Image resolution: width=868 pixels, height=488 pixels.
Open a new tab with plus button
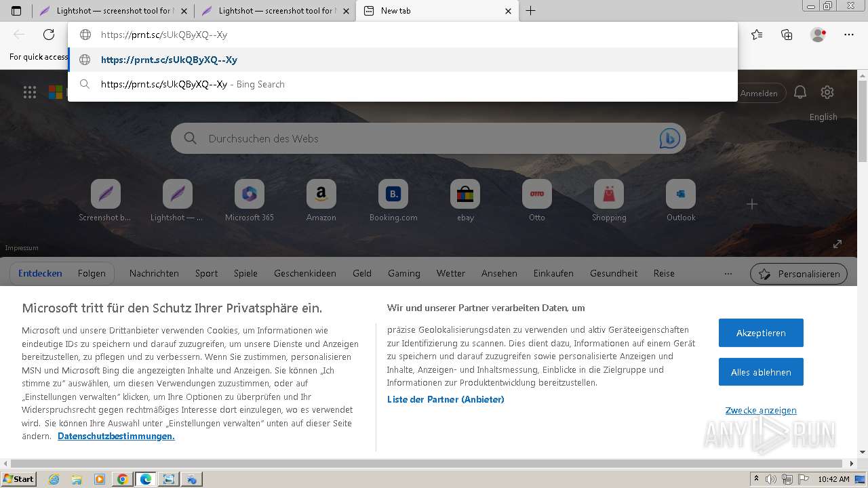tap(531, 11)
